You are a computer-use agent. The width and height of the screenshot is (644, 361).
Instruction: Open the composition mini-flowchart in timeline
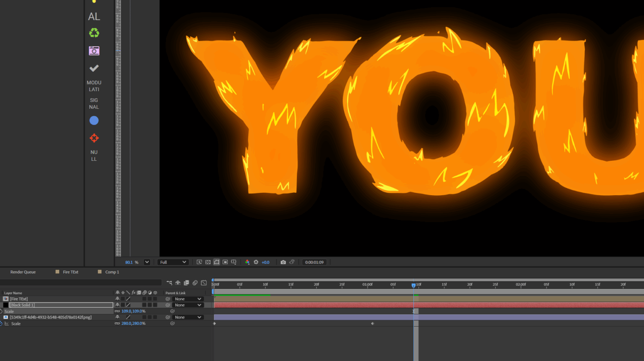169,283
